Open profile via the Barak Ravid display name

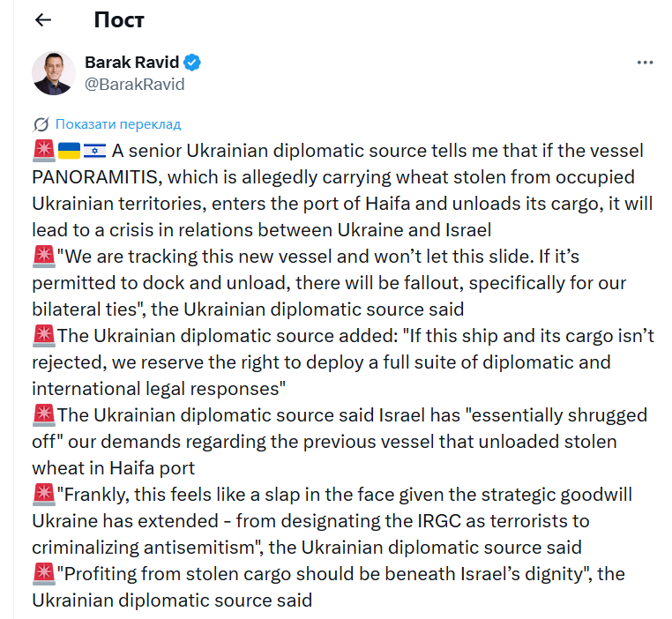tap(131, 63)
